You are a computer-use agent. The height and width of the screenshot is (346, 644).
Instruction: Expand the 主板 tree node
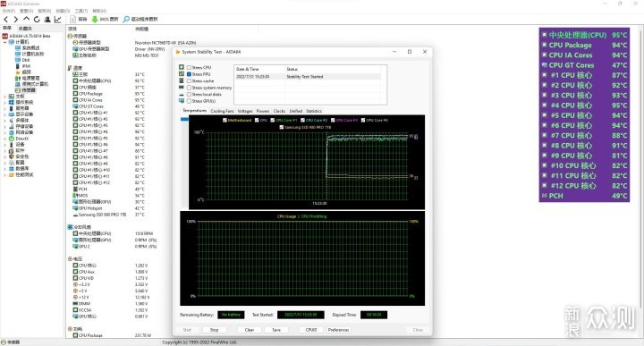click(5, 96)
